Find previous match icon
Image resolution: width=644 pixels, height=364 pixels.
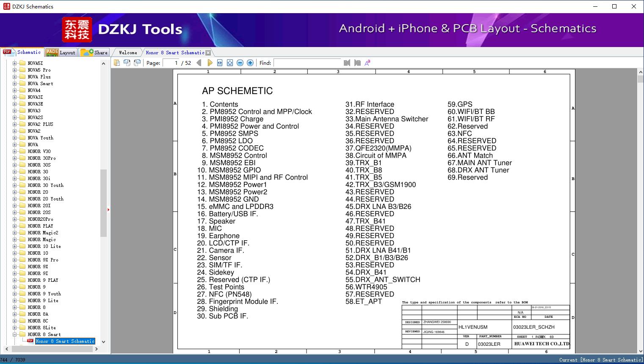tap(347, 63)
